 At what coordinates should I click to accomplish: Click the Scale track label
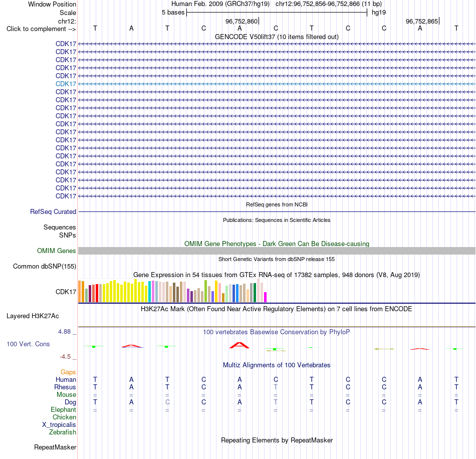[68, 13]
